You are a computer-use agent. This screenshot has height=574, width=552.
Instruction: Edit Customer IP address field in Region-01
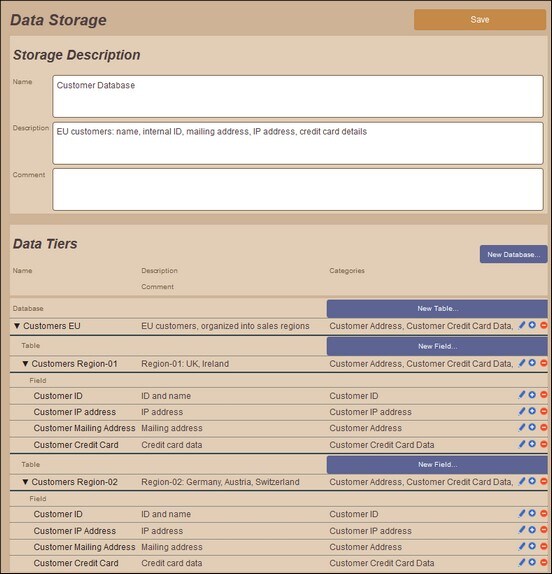[x=522, y=411]
